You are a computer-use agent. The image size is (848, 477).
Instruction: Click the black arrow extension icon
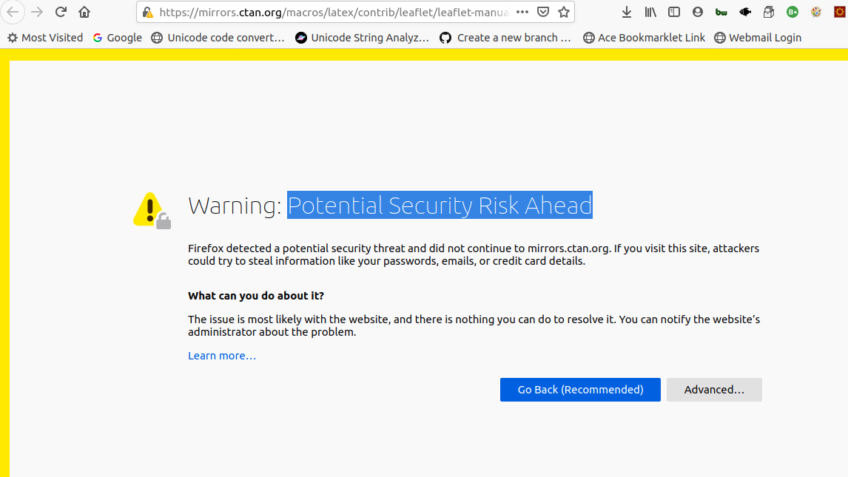click(x=745, y=12)
